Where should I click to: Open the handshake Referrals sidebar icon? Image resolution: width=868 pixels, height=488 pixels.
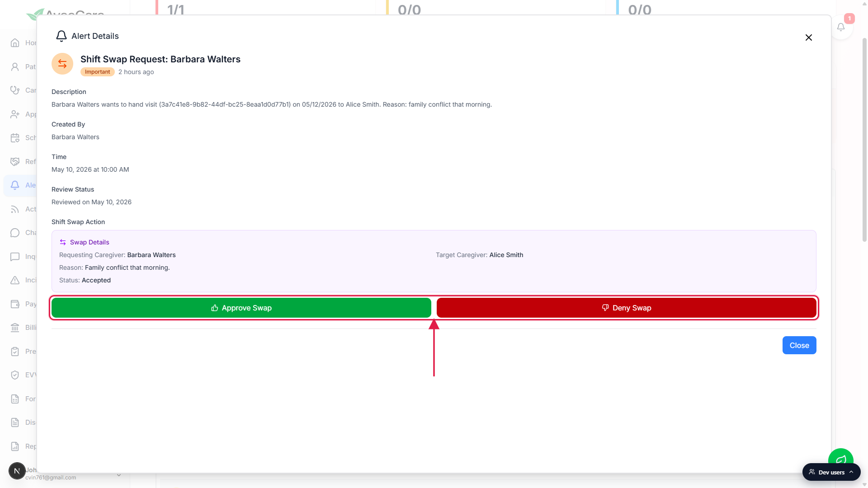15,162
